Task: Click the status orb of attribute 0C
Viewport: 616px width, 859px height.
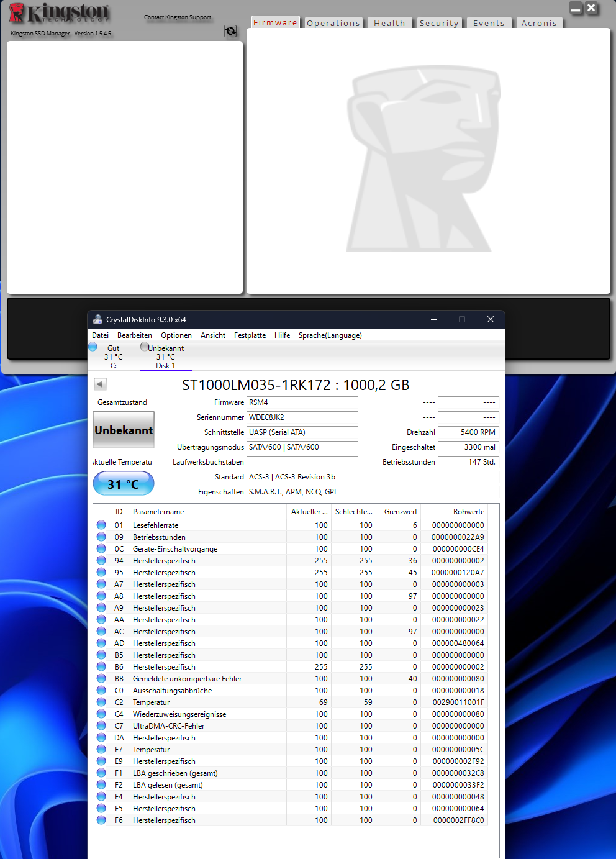Action: coord(101,548)
